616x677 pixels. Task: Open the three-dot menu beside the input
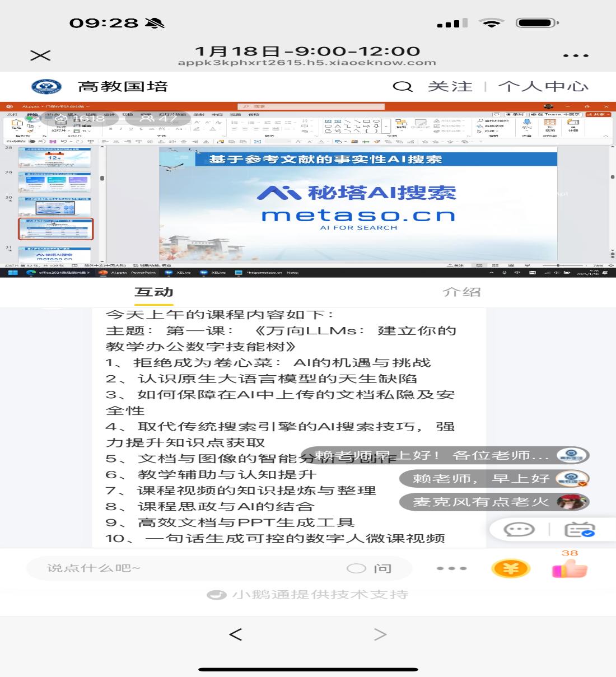click(451, 568)
